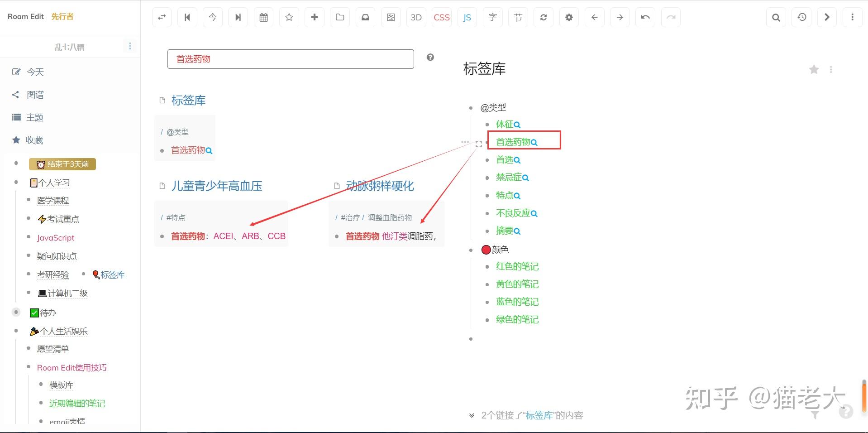Star the 标签库 page
This screenshot has width=868, height=433.
[x=814, y=69]
